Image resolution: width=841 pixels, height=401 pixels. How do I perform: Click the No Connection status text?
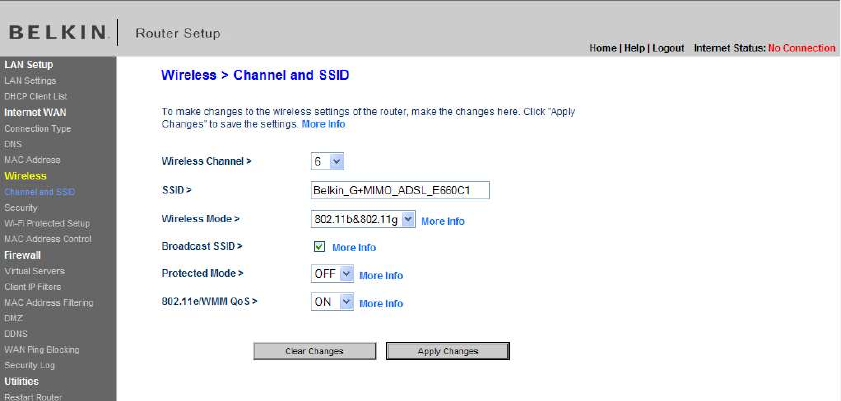(801, 48)
